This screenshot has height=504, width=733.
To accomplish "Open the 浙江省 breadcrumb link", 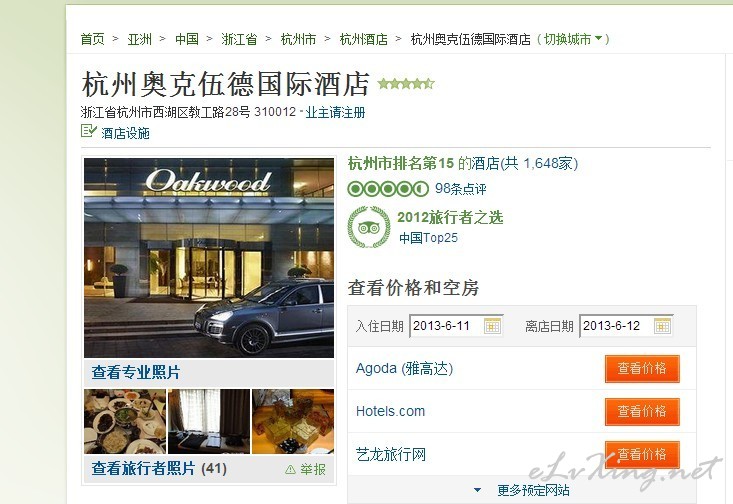I will pyautogui.click(x=239, y=39).
